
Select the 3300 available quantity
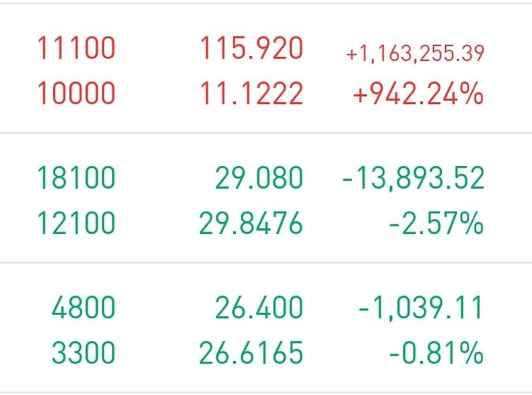[x=84, y=352]
